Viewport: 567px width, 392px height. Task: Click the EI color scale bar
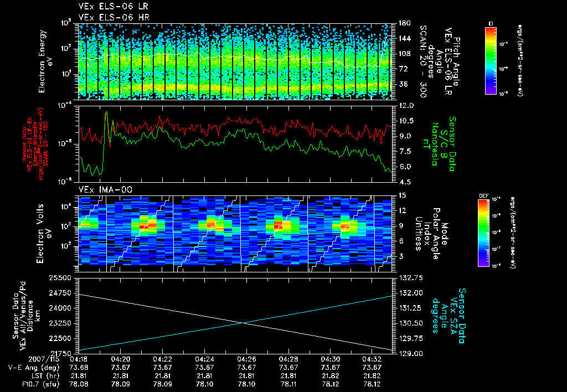click(x=491, y=61)
